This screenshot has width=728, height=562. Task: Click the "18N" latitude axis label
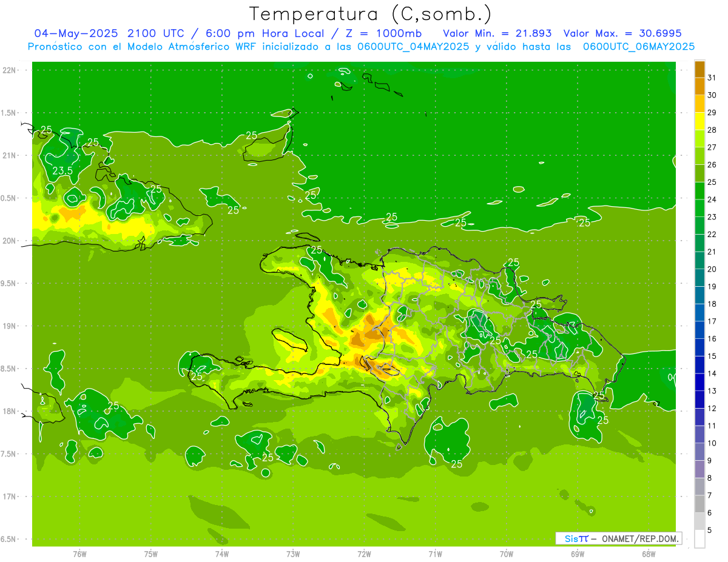coord(9,412)
